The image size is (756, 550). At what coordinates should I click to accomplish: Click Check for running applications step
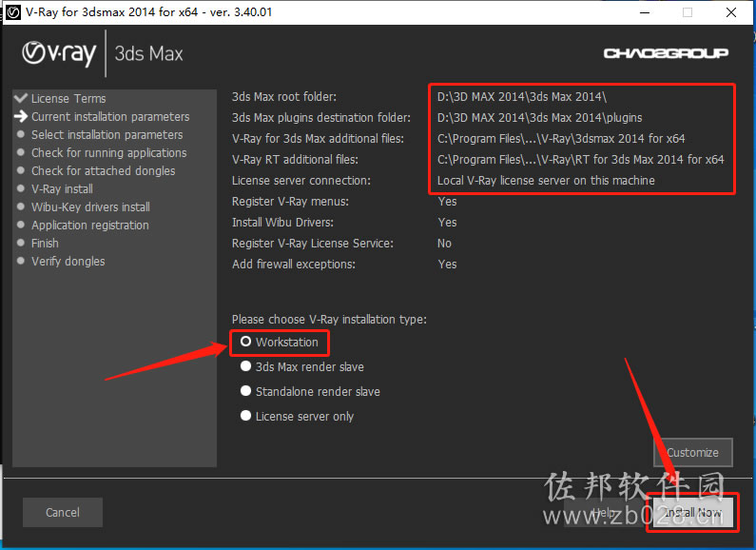109,153
